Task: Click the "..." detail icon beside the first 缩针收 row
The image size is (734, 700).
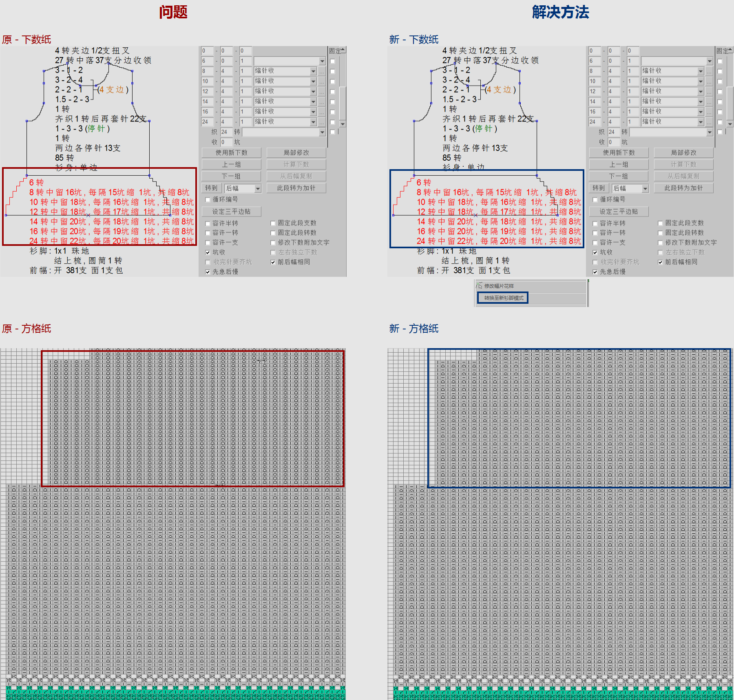Action: click(321, 71)
